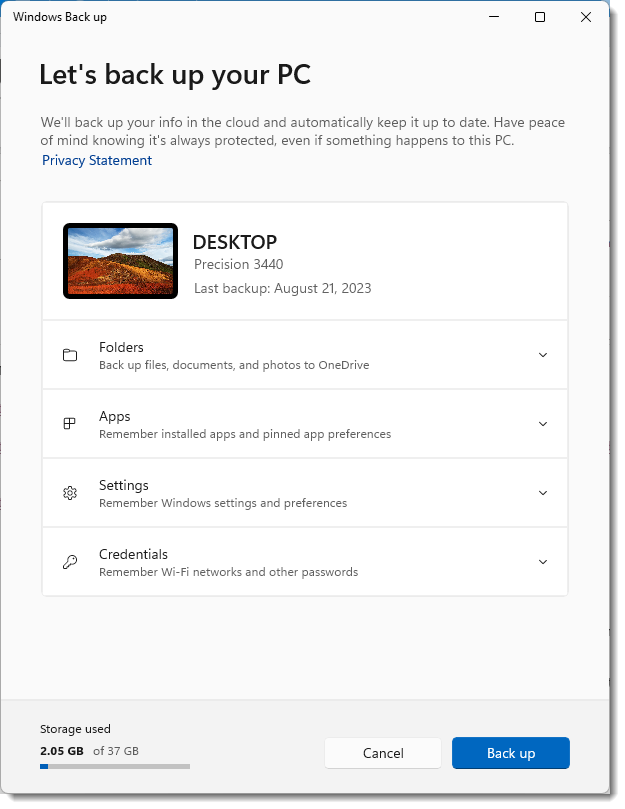
Task: Click the Back up button
Action: pyautogui.click(x=510, y=753)
